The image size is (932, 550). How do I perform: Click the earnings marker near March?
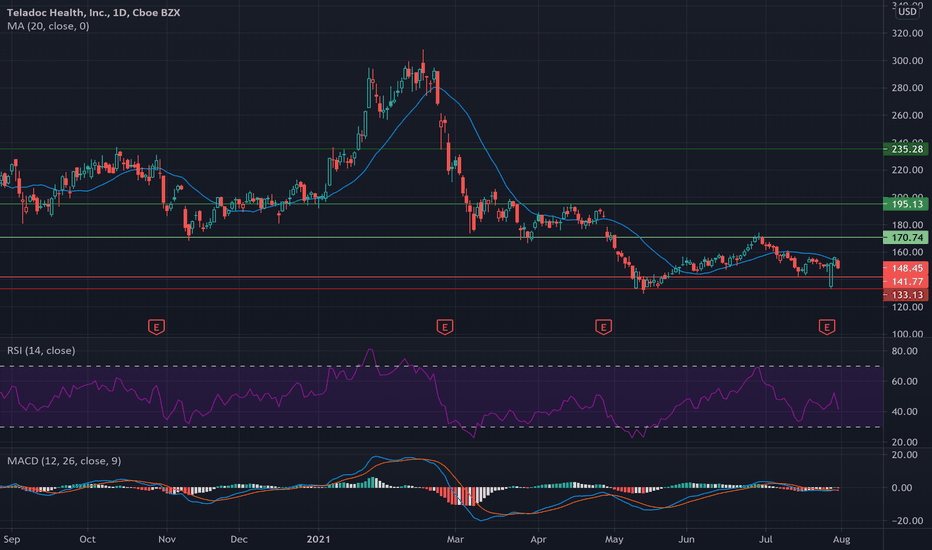(x=445, y=326)
